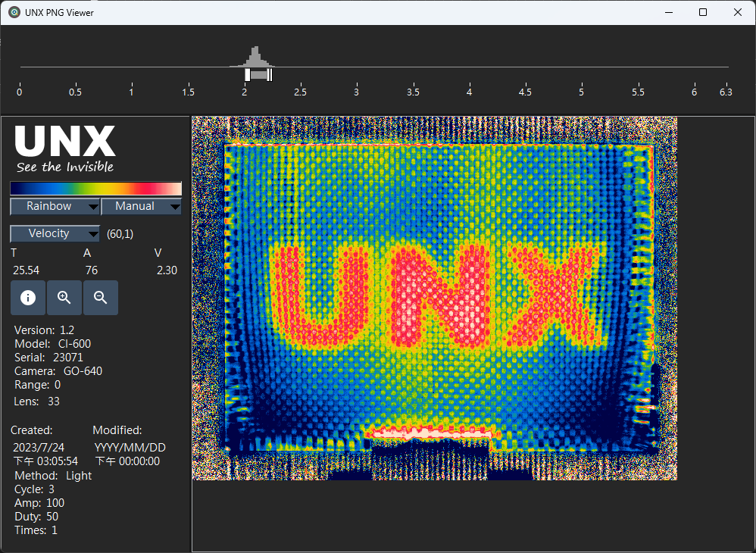Click the Serial: 23071 text
This screenshot has width=756, height=553.
(x=48, y=358)
